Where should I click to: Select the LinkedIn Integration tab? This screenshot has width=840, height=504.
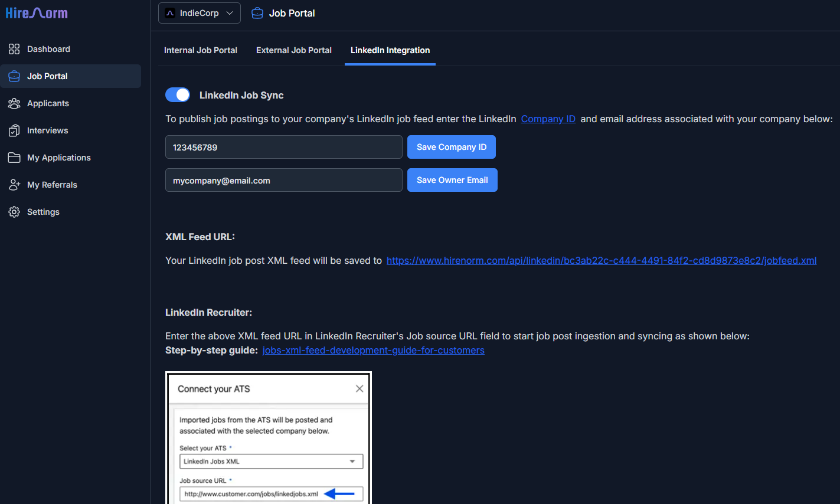(x=390, y=50)
